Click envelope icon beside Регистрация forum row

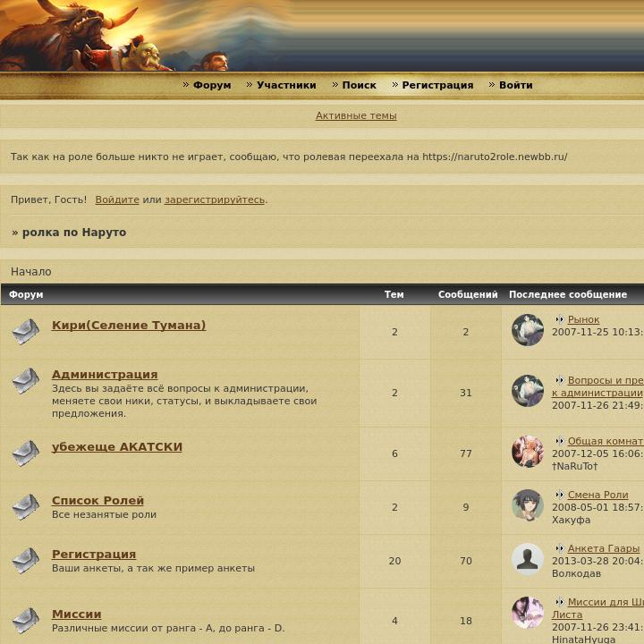coord(26,561)
